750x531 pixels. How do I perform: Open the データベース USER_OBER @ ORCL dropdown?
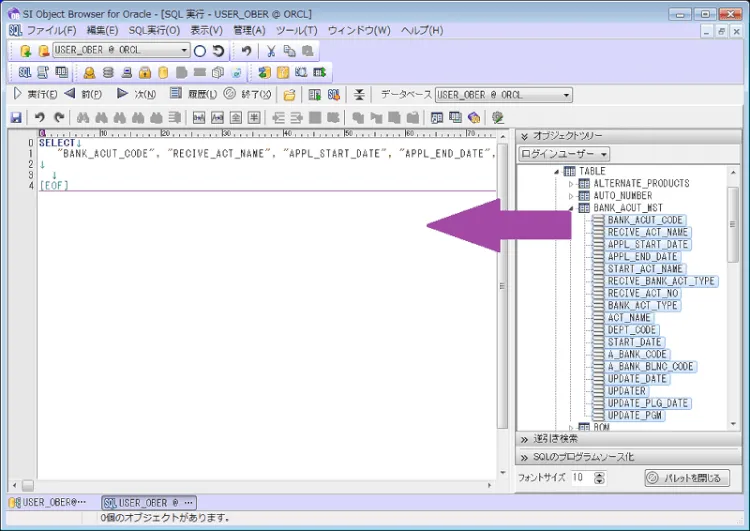[566, 95]
